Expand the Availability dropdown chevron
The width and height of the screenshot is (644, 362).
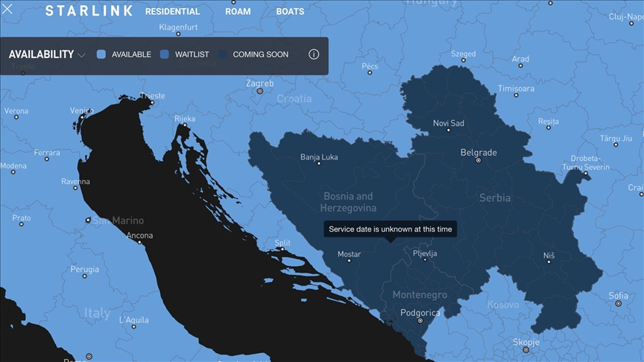81,55
